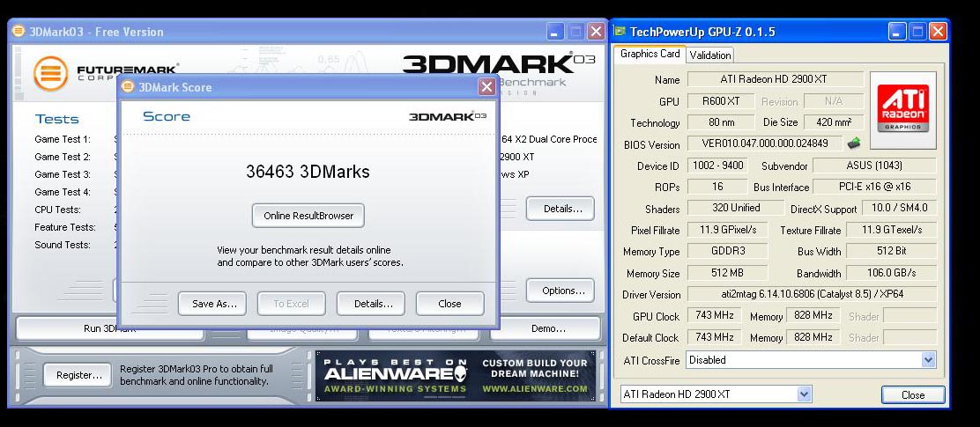
Task: Click the Sound Tests label
Action: pyautogui.click(x=63, y=245)
